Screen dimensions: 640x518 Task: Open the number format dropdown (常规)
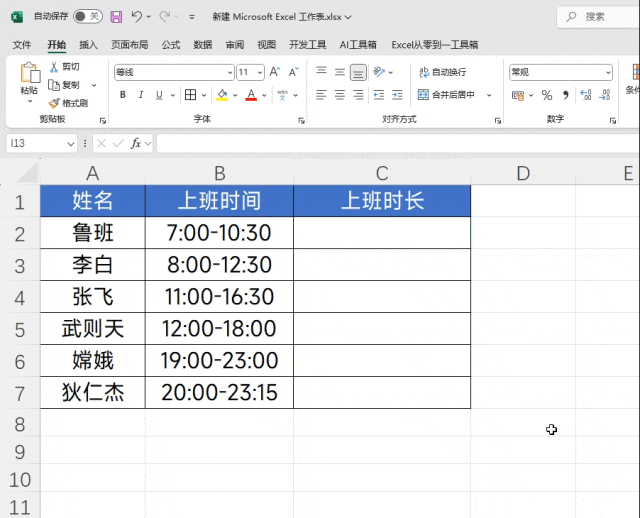(x=608, y=73)
